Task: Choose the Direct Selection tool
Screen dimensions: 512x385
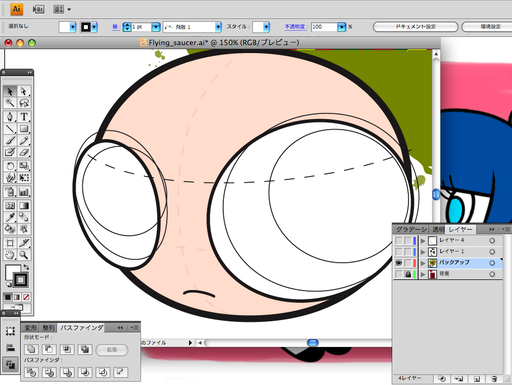Action: pos(24,91)
